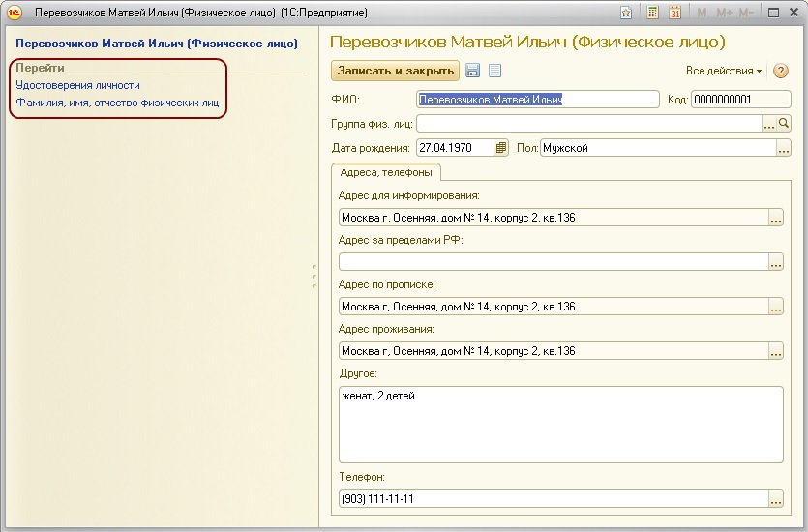808x532 pixels.
Task: Click the favorites star icon
Action: click(x=627, y=13)
